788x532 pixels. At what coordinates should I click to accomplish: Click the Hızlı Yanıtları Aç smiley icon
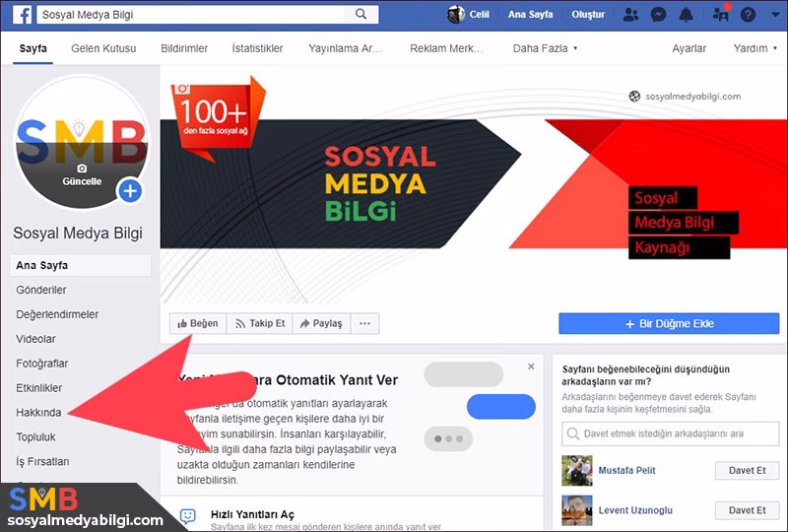pyautogui.click(x=187, y=516)
